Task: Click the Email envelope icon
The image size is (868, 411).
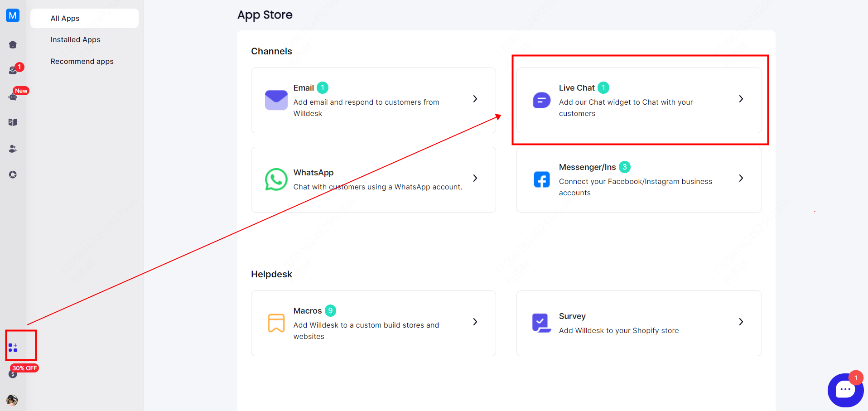Action: 276,100
